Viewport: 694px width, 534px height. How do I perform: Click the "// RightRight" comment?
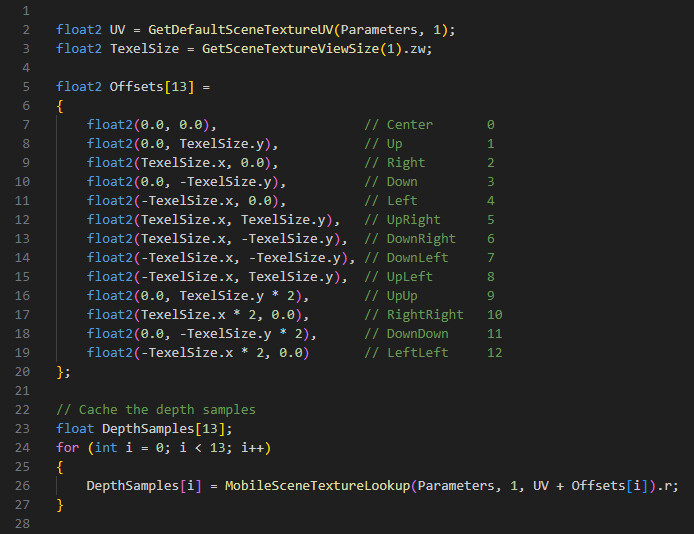coord(411,315)
